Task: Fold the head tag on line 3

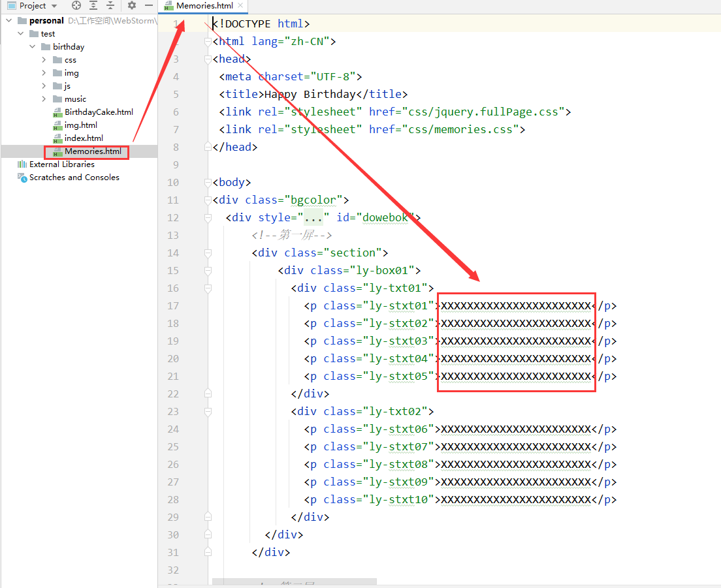Action: point(208,59)
